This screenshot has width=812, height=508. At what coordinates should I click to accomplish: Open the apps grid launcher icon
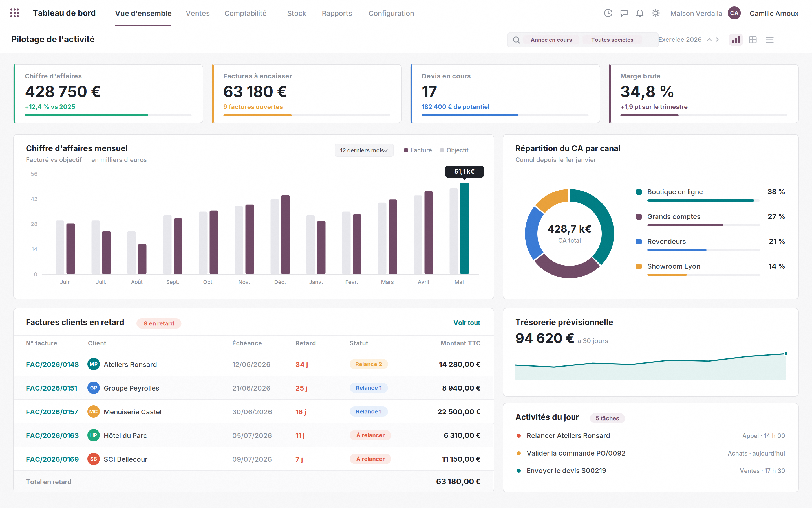14,13
